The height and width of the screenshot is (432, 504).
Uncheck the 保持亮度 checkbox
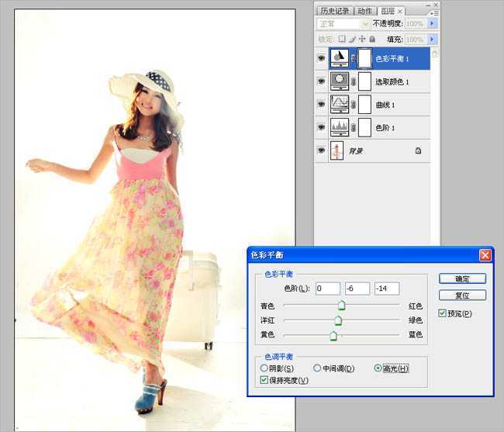pos(264,380)
